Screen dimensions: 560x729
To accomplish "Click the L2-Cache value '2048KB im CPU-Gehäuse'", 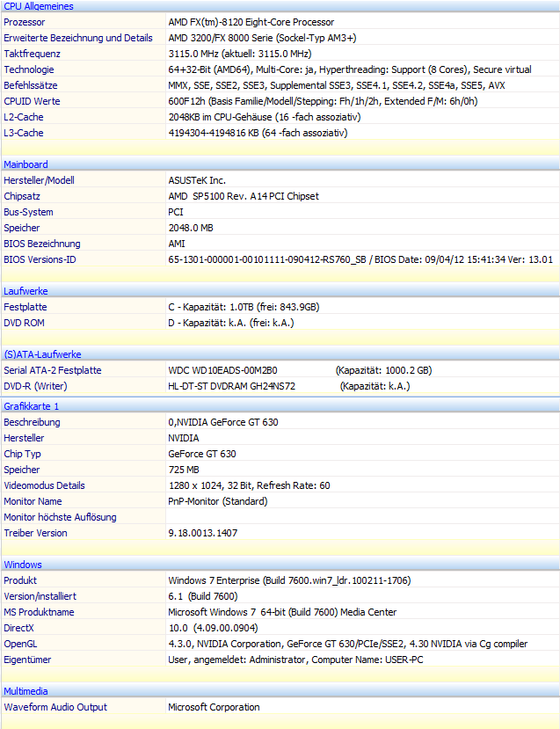I will pyautogui.click(x=265, y=117).
